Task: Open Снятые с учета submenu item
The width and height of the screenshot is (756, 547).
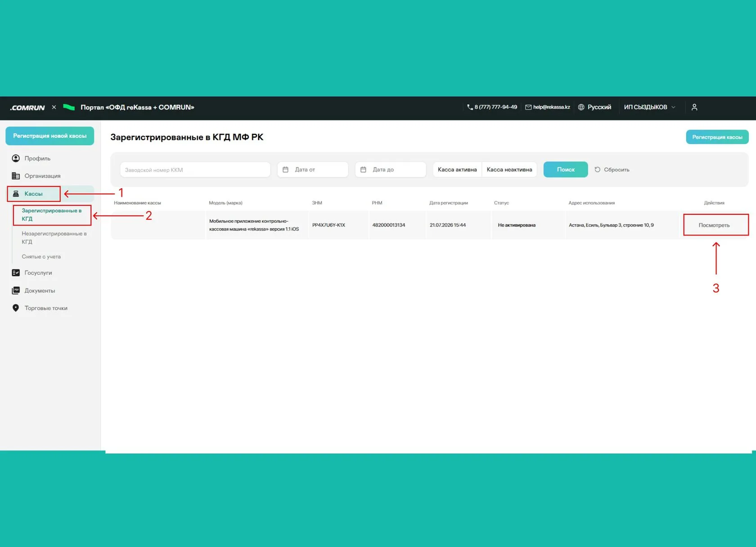Action: pos(41,257)
